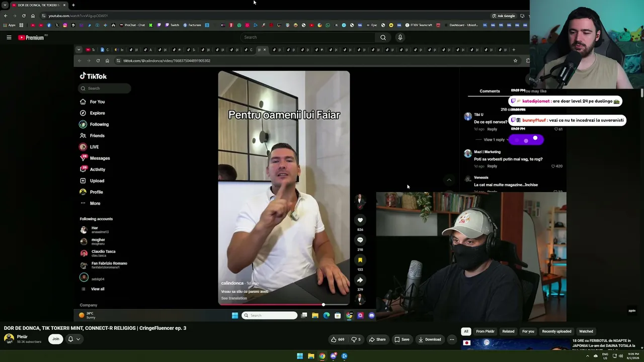Image resolution: width=644 pixels, height=362 pixels.
Task: Switch to TikTok Comments tab
Action: (490, 91)
